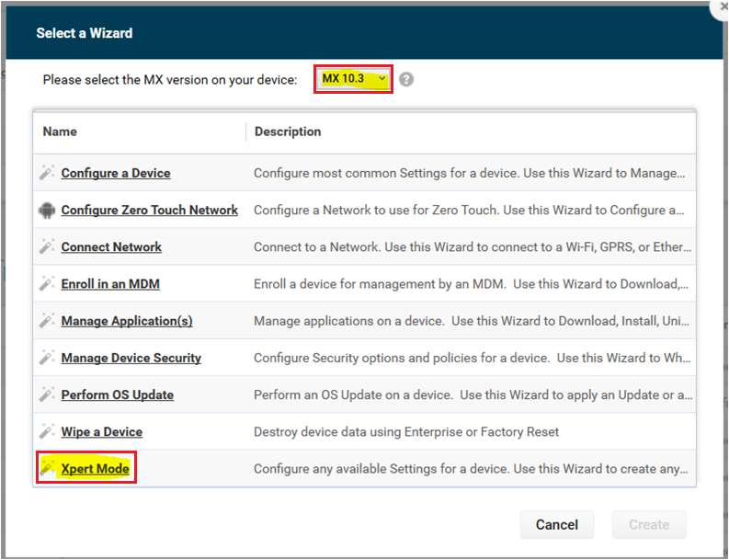Screen dimensions: 729x560
Task: Click the help question mark icon
Action: click(x=406, y=80)
